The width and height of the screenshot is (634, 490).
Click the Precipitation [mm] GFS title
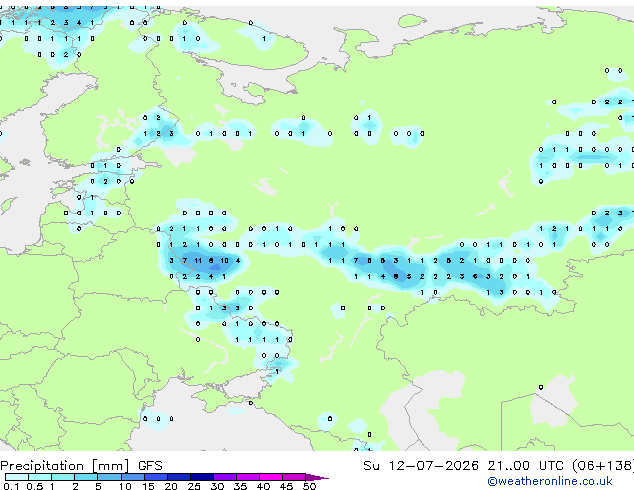(81, 466)
